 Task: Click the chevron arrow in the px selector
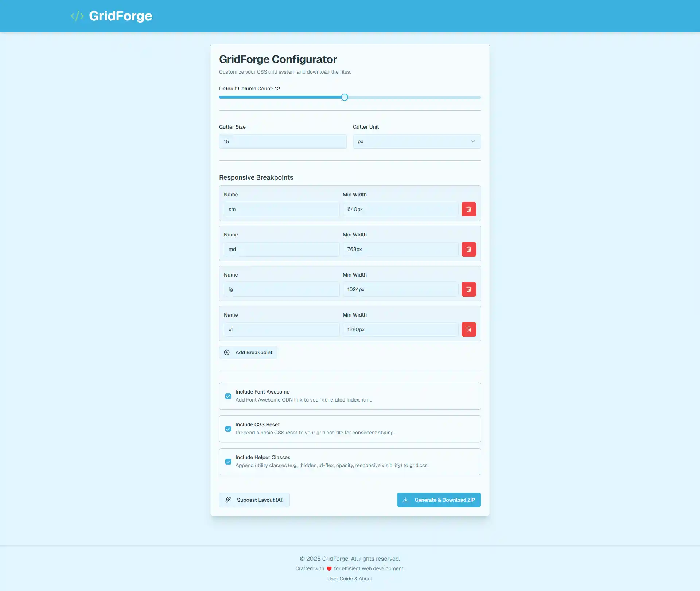(x=473, y=141)
